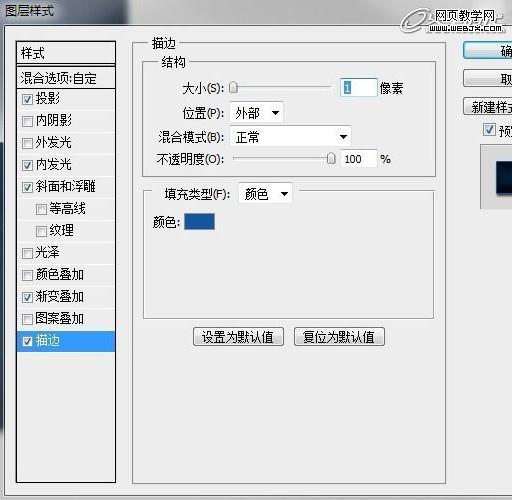Viewport: 512px width, 500px height.
Task: Click the 不透明度 opacity slider handle
Action: [x=331, y=159]
